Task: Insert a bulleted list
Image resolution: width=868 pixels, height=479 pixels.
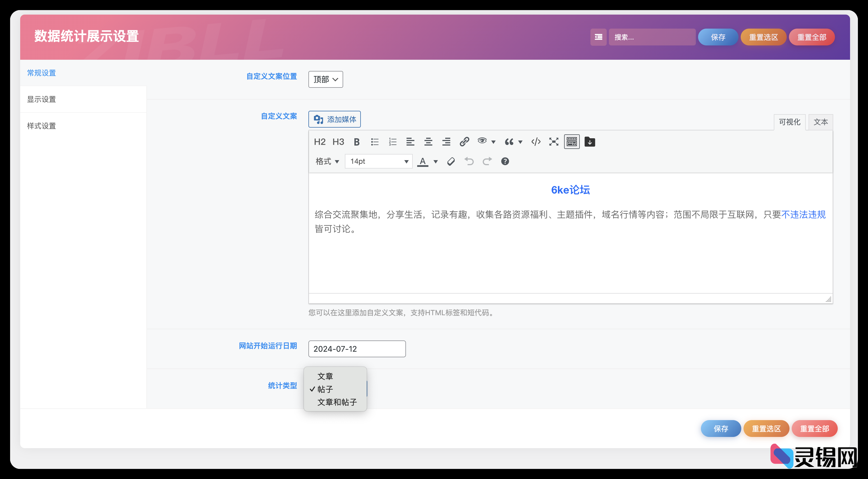Action: click(x=375, y=142)
